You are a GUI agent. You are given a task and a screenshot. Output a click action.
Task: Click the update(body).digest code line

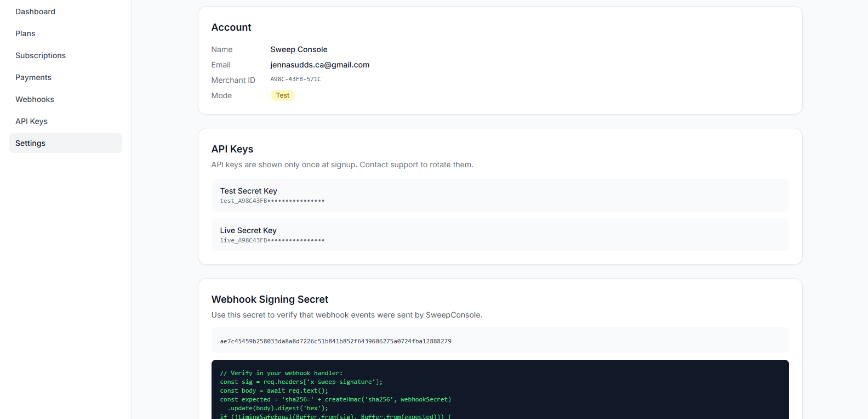278,408
